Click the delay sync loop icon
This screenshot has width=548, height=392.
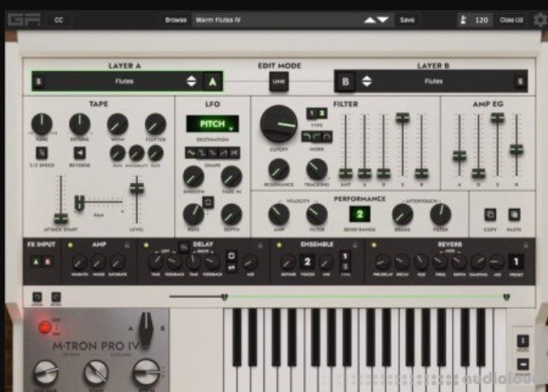click(x=232, y=256)
